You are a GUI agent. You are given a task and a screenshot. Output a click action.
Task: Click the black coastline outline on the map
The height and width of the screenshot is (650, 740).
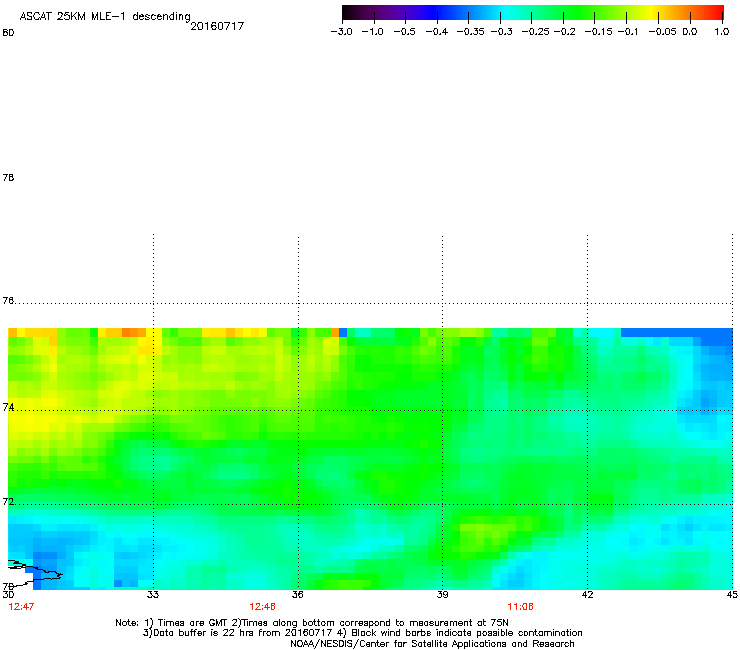35,574
